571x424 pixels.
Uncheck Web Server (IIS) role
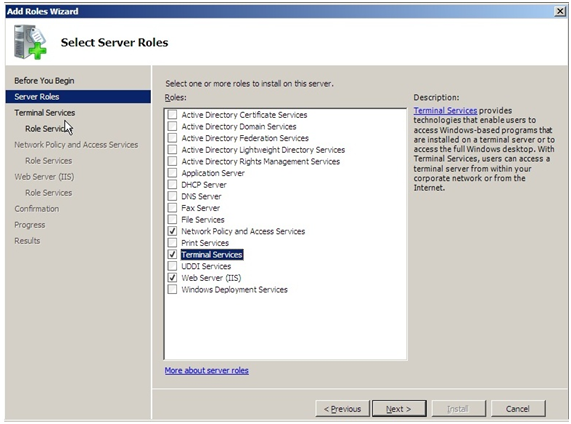[172, 278]
